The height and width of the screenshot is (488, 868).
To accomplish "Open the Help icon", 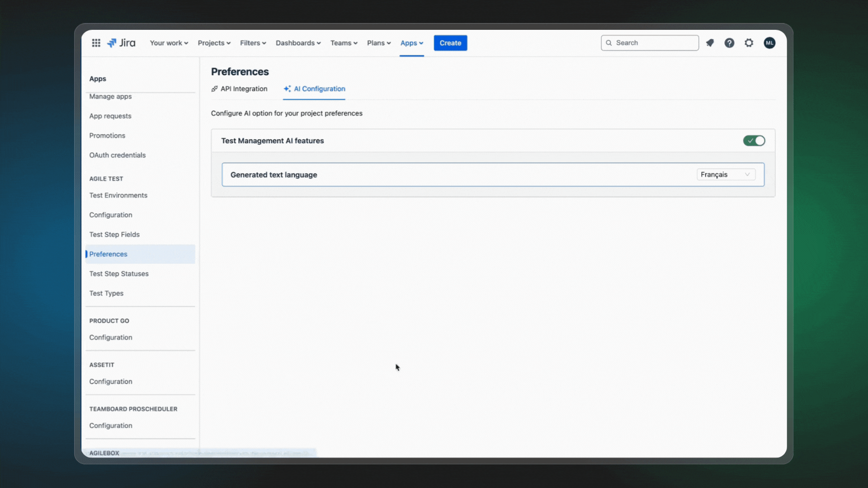I will 729,43.
